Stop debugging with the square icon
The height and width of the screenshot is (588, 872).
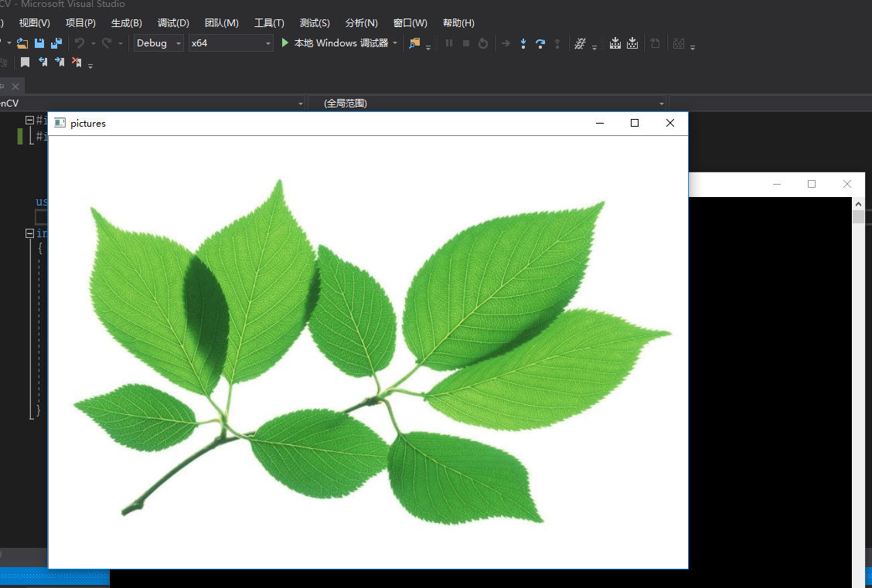pyautogui.click(x=466, y=42)
